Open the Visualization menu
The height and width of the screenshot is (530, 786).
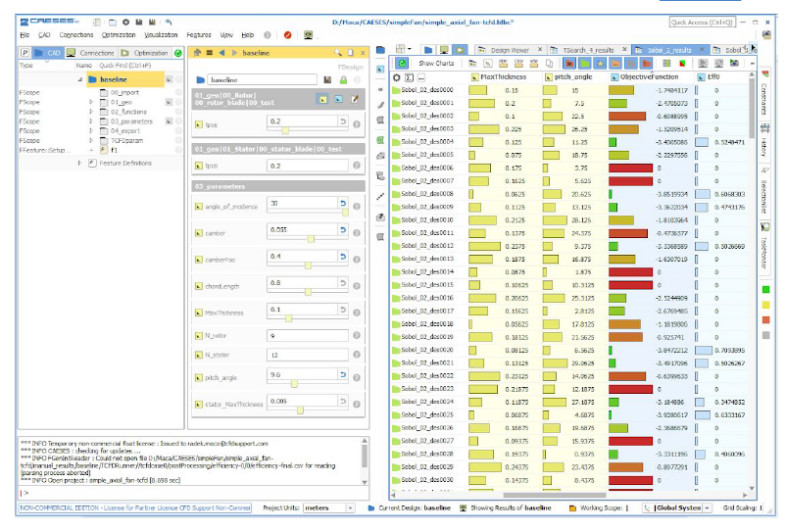pyautogui.click(x=161, y=35)
